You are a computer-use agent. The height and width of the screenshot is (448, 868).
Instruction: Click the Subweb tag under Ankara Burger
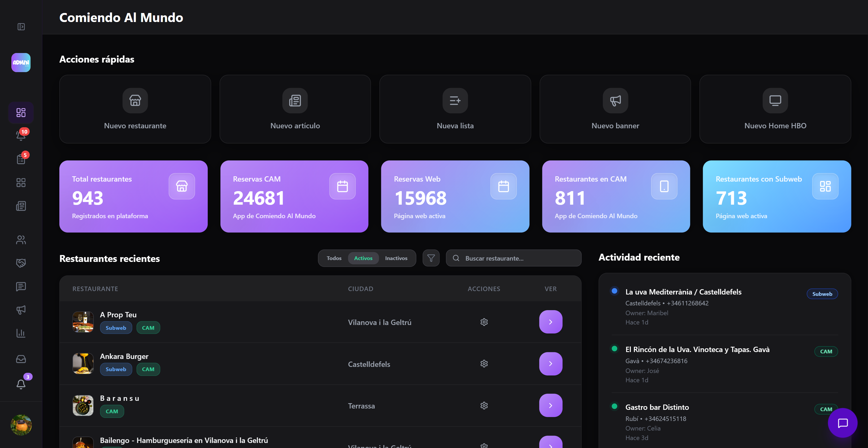(x=116, y=369)
